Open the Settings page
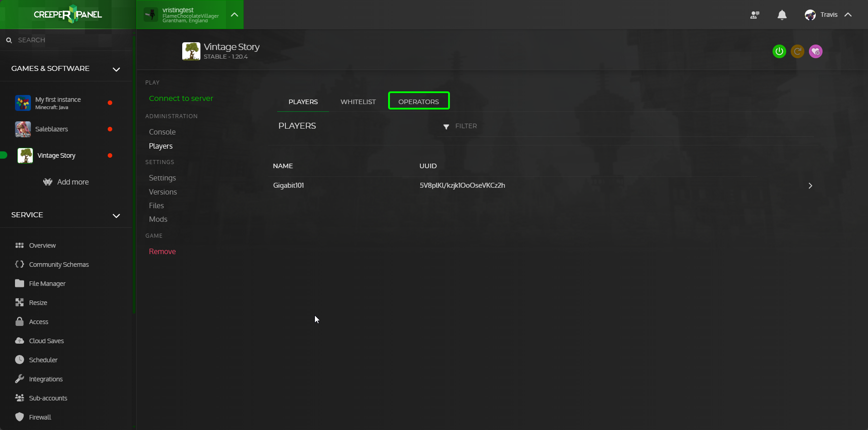The image size is (868, 430). click(x=162, y=178)
